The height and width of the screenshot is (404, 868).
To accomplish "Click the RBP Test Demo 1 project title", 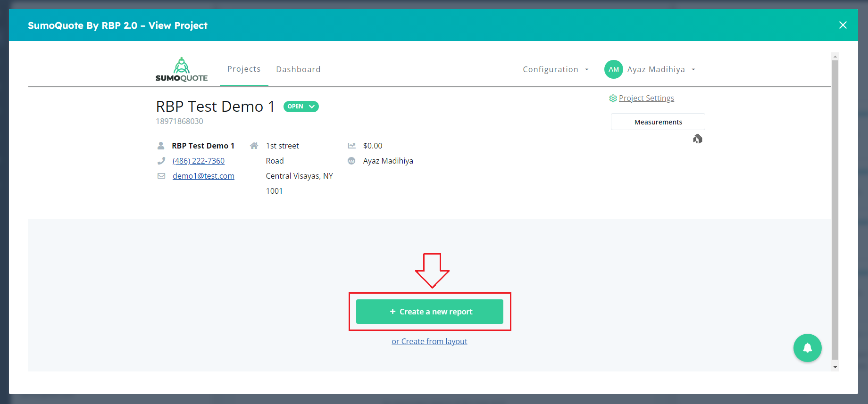I will 216,107.
